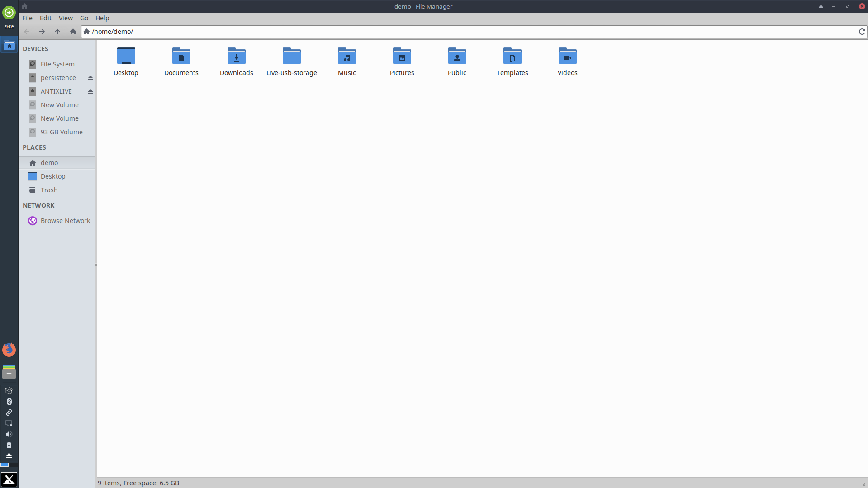Select the first New Volume device
868x488 pixels.
click(x=57, y=105)
